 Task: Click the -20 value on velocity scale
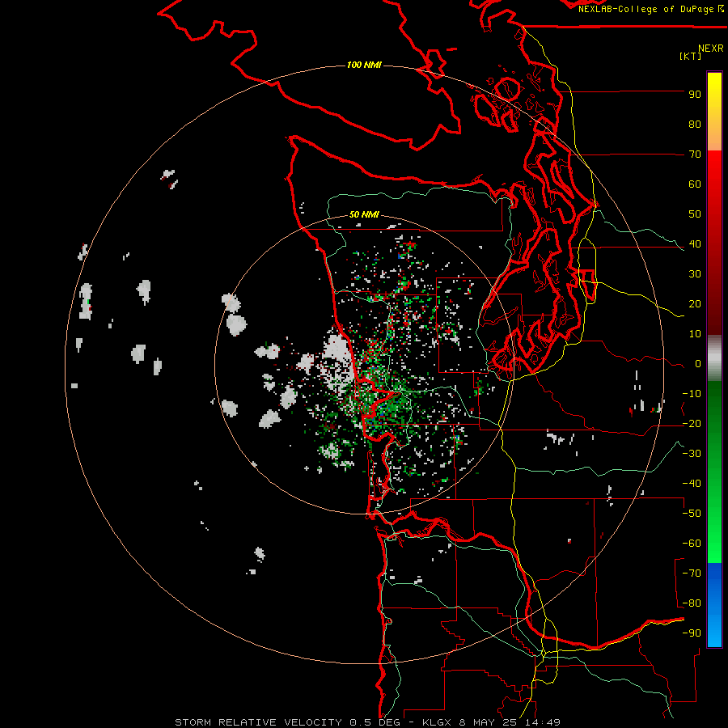tap(692, 423)
